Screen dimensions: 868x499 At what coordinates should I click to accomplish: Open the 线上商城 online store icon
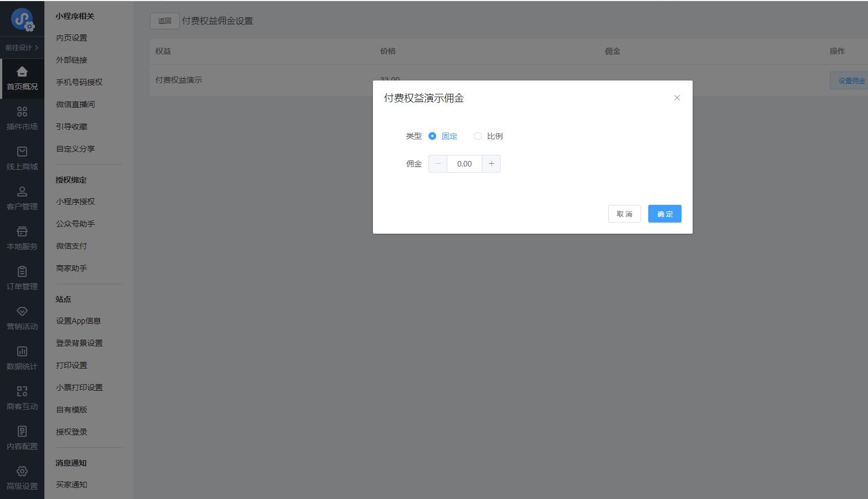(x=22, y=152)
